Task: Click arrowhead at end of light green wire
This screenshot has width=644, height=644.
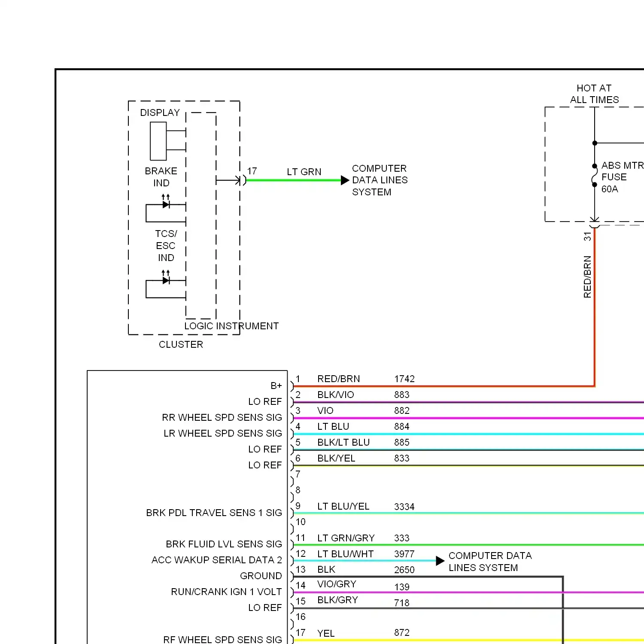Action: (x=345, y=180)
